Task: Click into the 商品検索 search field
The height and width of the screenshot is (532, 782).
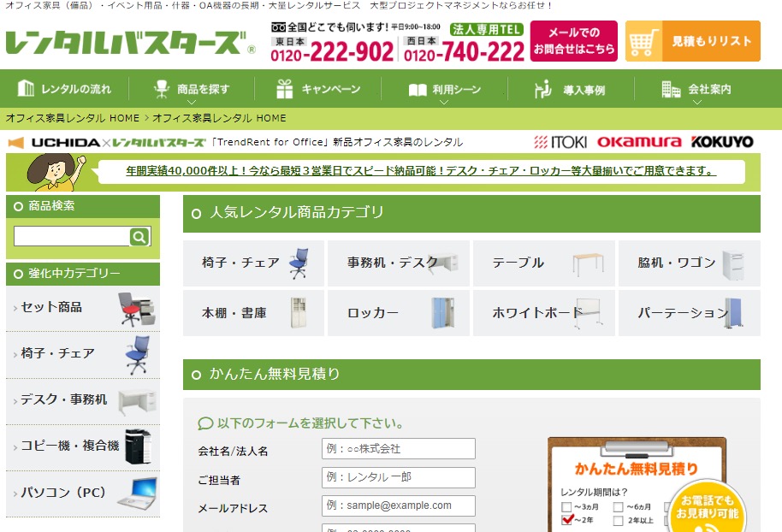Action: pyautogui.click(x=72, y=236)
